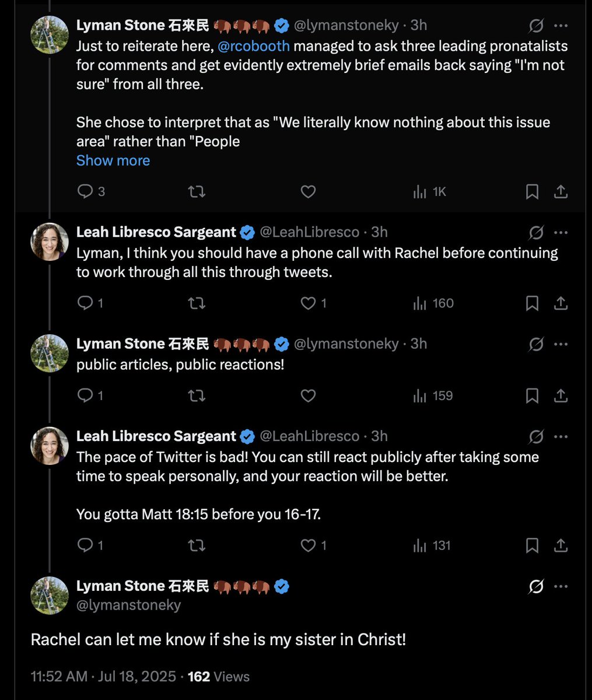The width and height of the screenshot is (592, 700).
Task: View analytics showing 160 views
Action: pyautogui.click(x=433, y=303)
